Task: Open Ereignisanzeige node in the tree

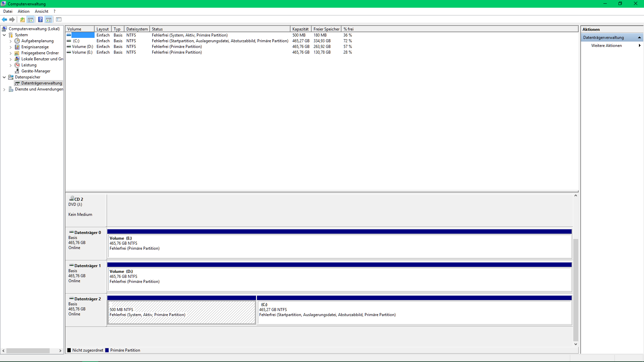Action: (x=35, y=47)
